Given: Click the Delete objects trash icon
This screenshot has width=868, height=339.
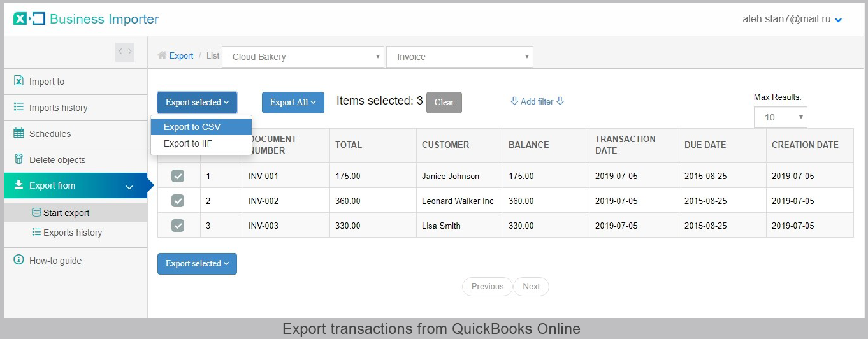Looking at the screenshot, I should coord(18,159).
